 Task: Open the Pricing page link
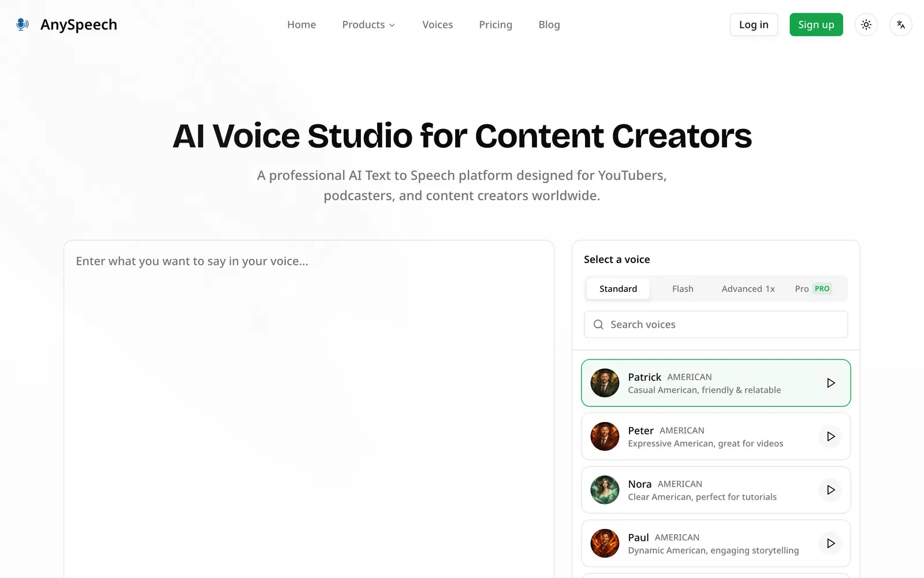(495, 24)
